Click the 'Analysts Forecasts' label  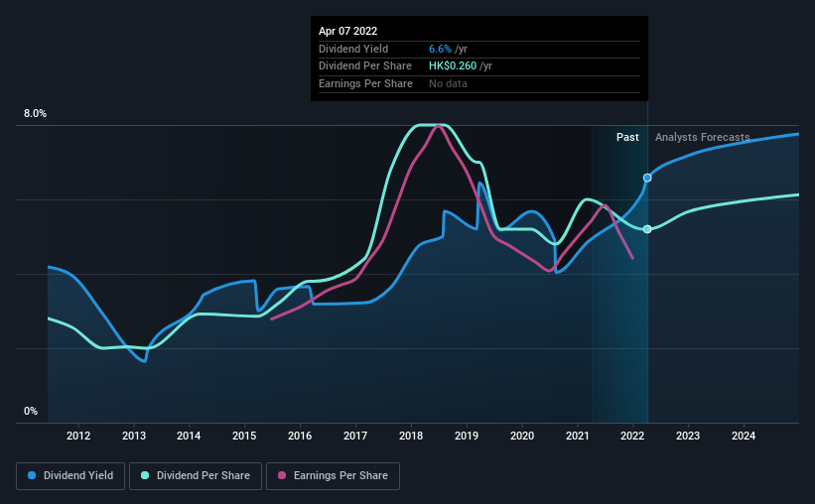coord(702,137)
